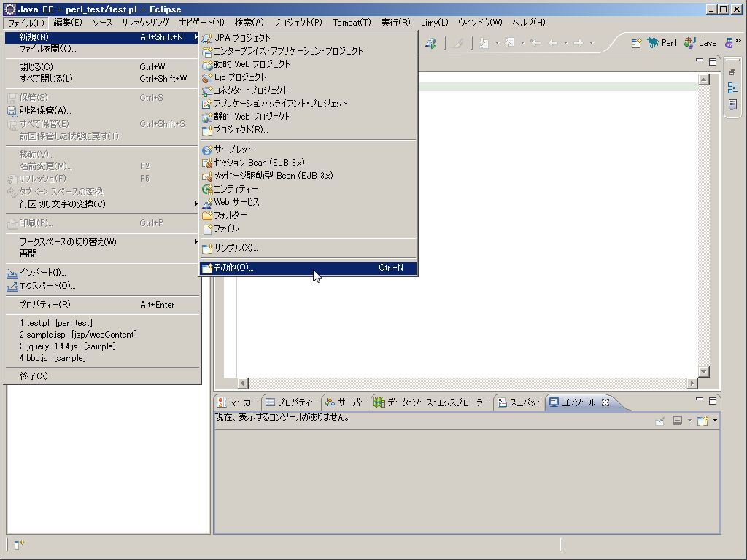Choose ファイル in the New submenu
Viewport: 747px width, 560px height.
[309, 228]
